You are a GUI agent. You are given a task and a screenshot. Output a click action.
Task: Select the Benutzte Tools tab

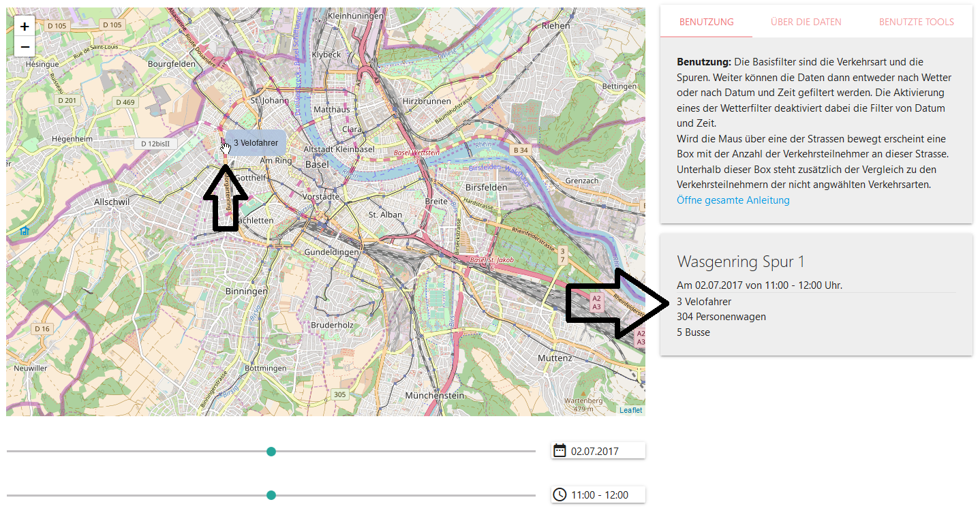click(916, 22)
